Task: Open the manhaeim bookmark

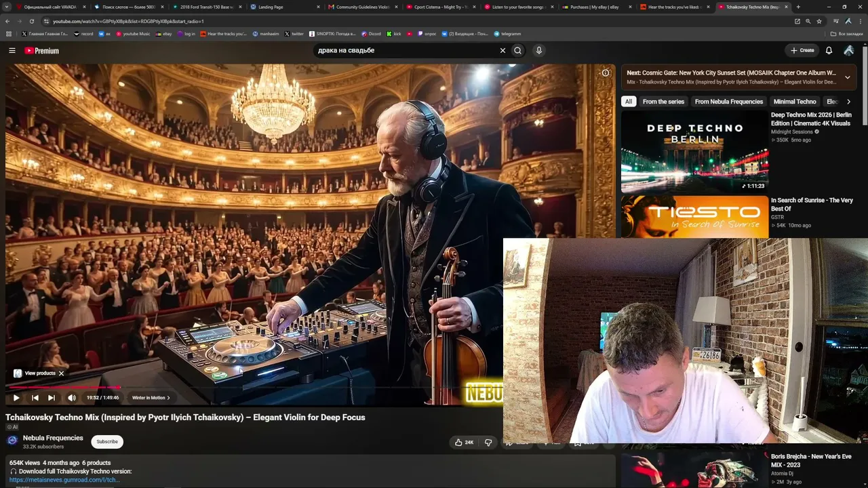Action: pos(265,34)
